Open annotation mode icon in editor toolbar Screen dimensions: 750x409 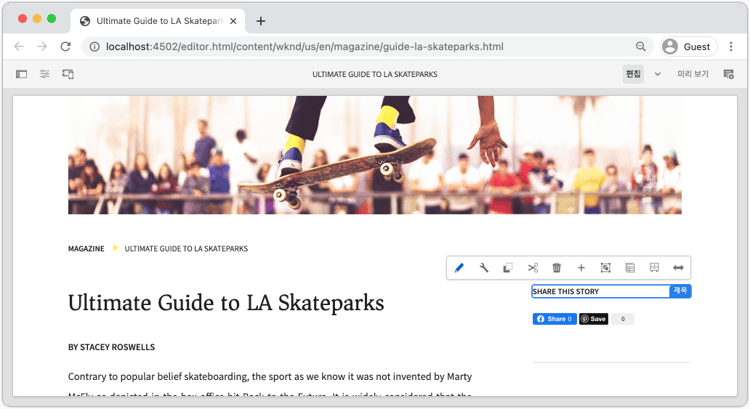[x=728, y=74]
